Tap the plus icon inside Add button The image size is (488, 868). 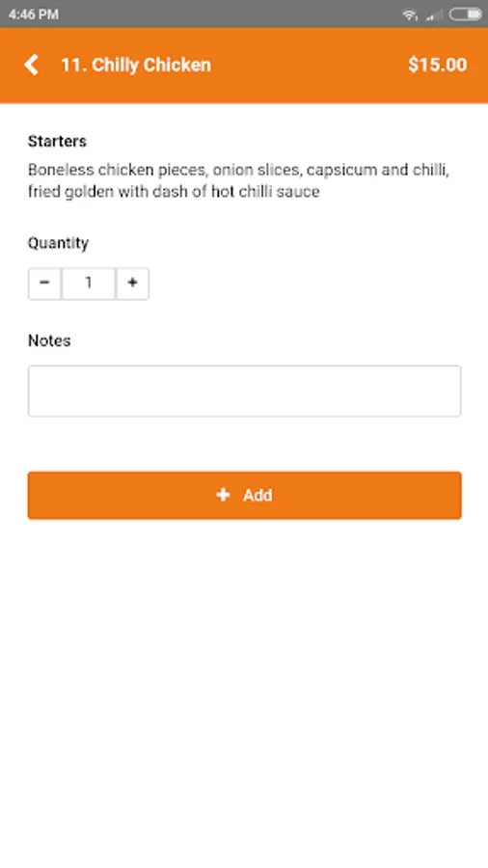(223, 495)
